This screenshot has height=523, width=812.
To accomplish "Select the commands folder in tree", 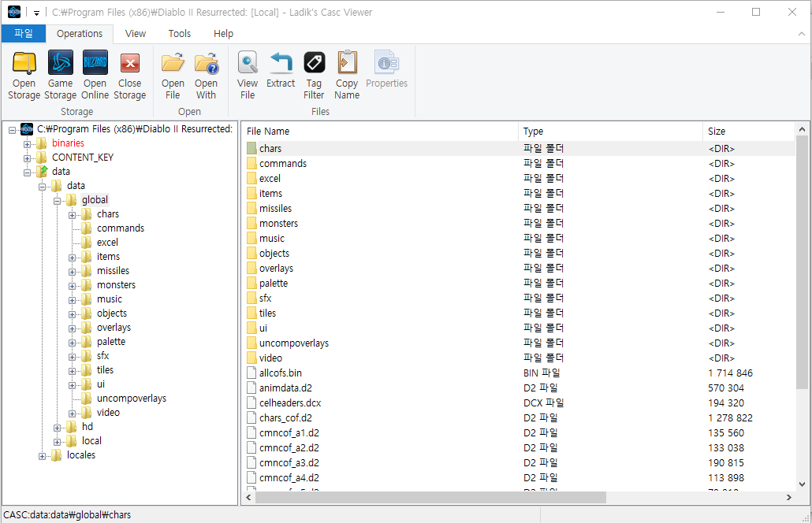I will [120, 228].
